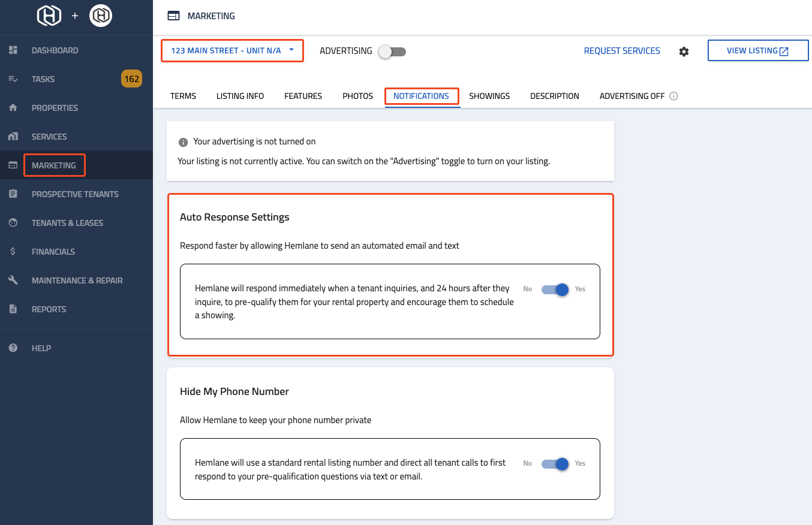812x525 pixels.
Task: Click the Marketing card icon in sidebar
Action: pos(13,165)
